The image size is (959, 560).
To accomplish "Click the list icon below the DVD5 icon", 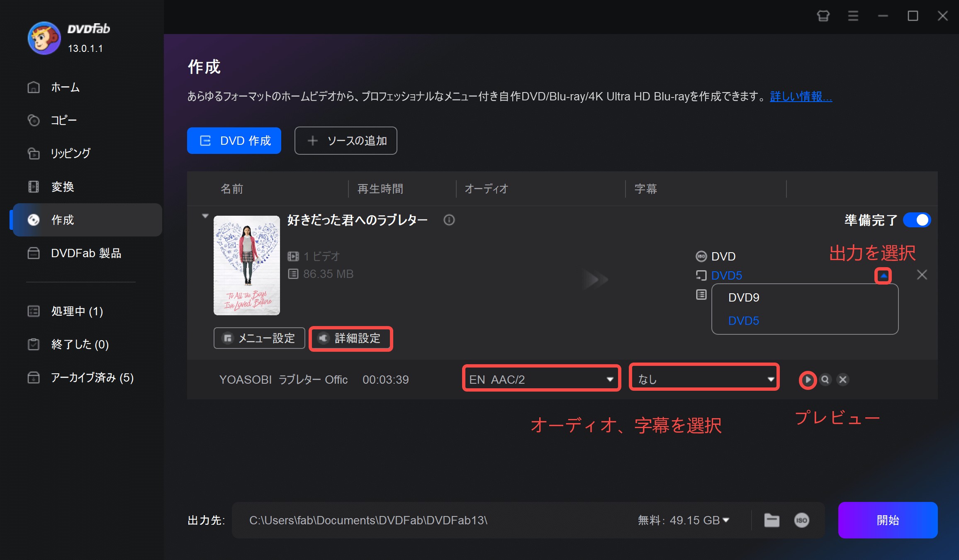I will (701, 295).
